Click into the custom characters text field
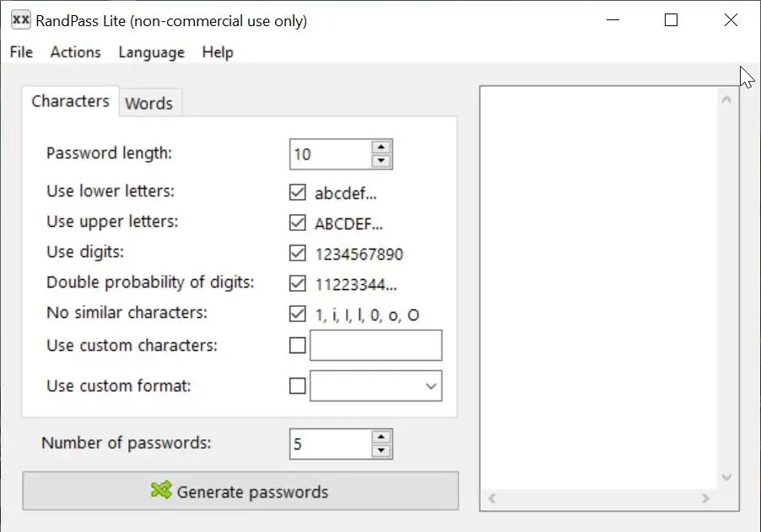761x532 pixels. click(375, 346)
